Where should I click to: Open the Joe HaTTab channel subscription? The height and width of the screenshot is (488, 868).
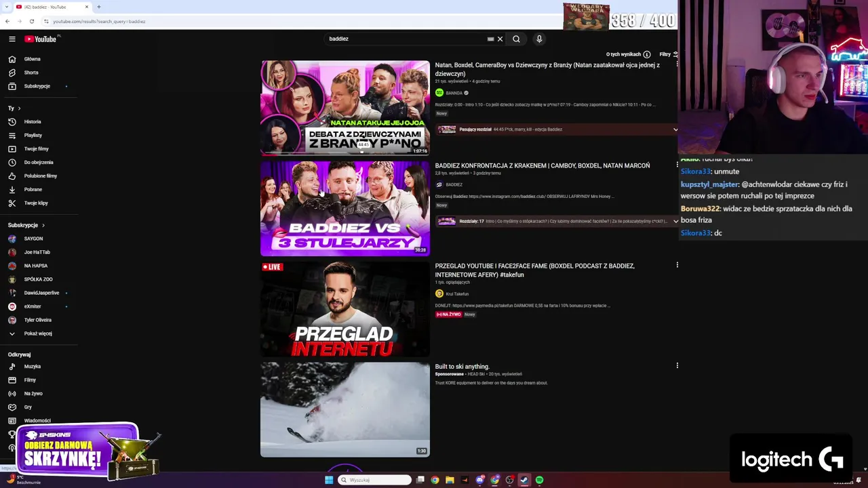(x=37, y=252)
